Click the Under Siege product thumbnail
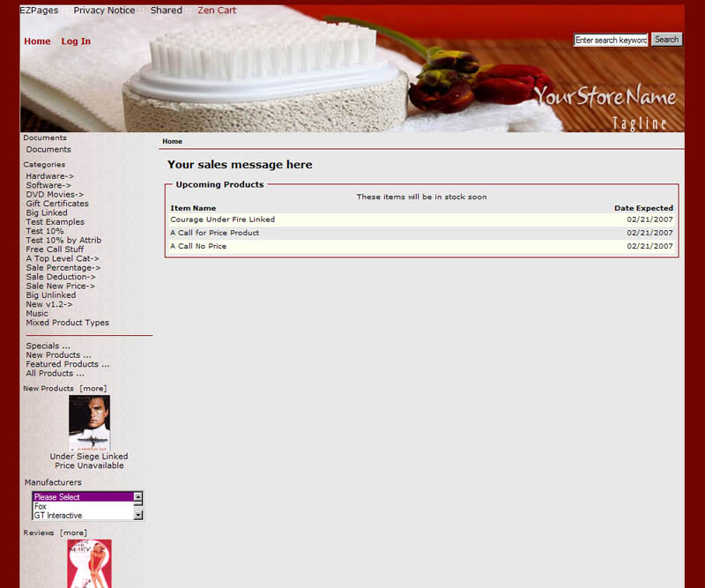The height and width of the screenshot is (588, 705). 89,423
